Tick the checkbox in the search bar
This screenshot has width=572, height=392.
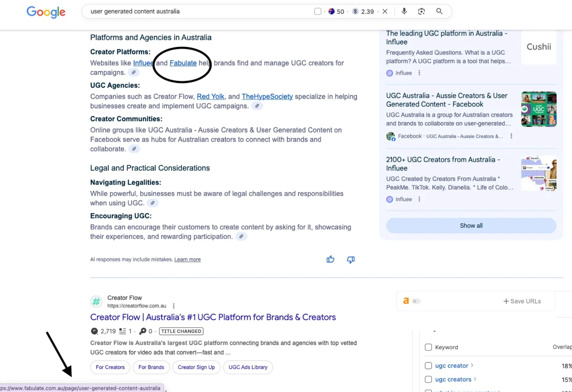(x=318, y=12)
